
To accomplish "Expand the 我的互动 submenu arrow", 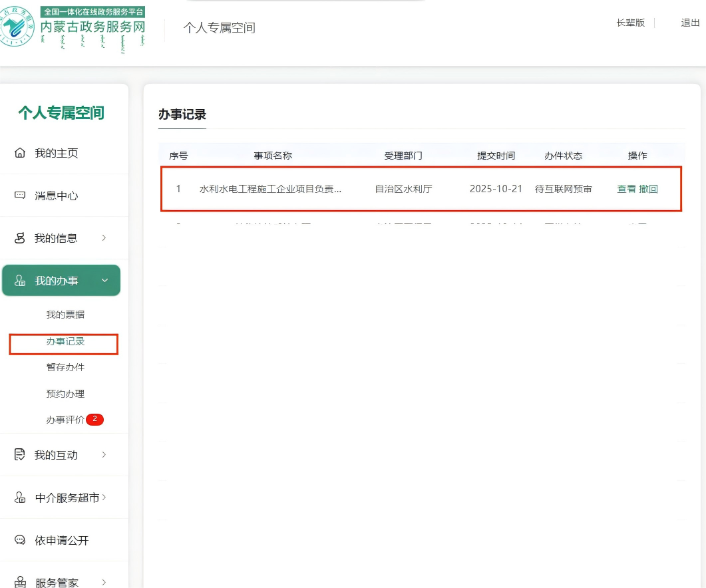I will [104, 455].
